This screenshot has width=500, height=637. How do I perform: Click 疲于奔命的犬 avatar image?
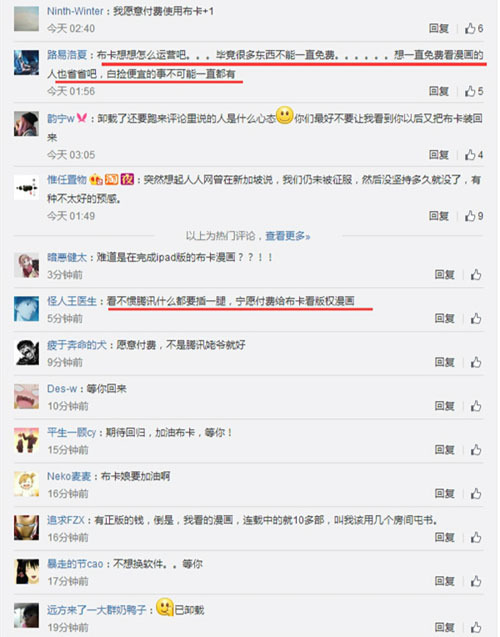[26, 352]
